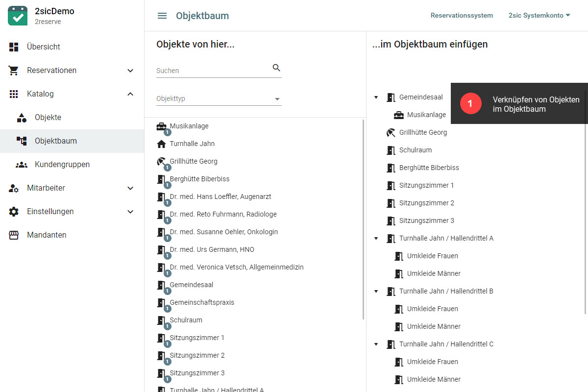Screen dimensions: 588x392
Task: Select Schulraum in the object tree
Action: 416,150
